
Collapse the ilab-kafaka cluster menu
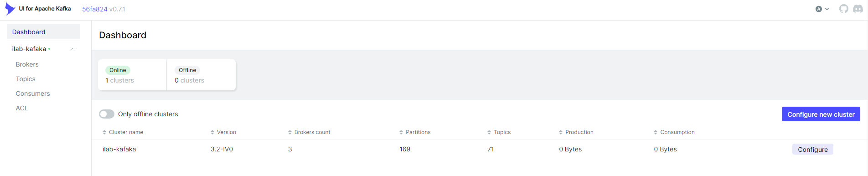73,49
